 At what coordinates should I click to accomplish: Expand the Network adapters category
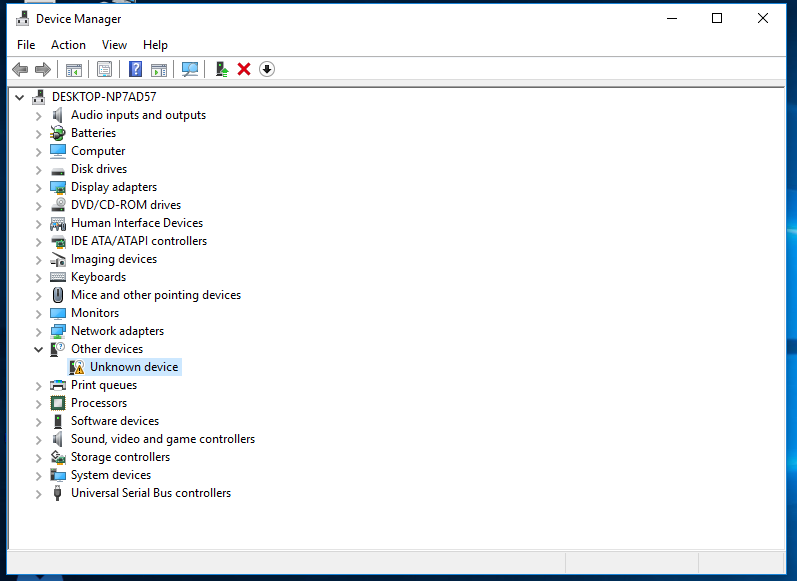[x=39, y=331]
